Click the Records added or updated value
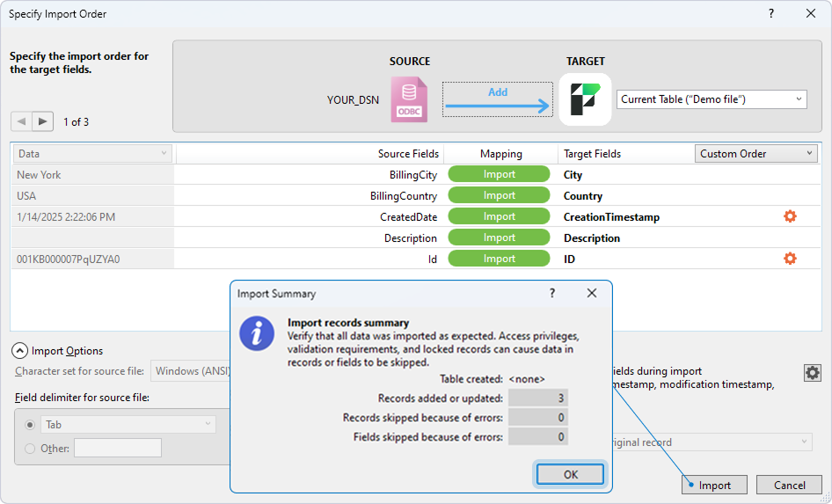Viewport: 832px width, 504px height. click(x=538, y=398)
